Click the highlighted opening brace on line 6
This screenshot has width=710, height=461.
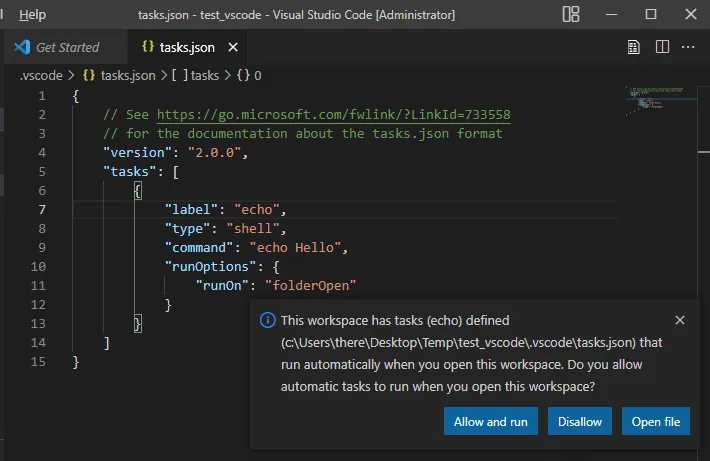click(138, 191)
